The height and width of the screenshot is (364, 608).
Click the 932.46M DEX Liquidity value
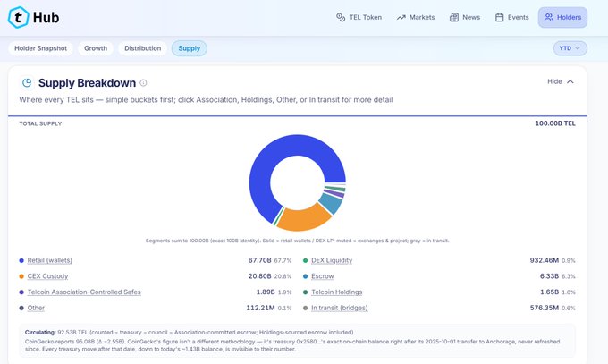coord(545,260)
